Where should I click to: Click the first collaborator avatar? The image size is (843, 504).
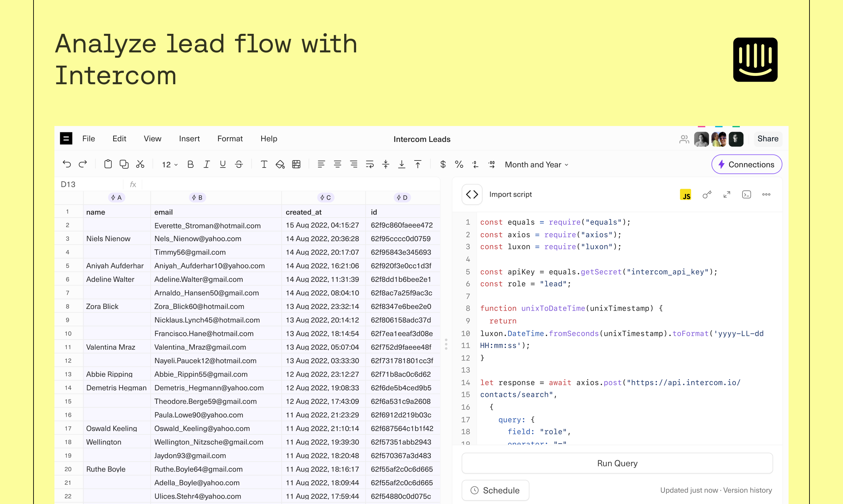[701, 139]
